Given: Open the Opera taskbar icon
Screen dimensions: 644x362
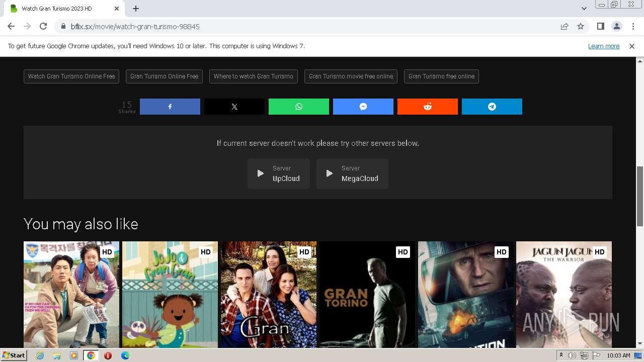Looking at the screenshot, I should pyautogui.click(x=108, y=355).
